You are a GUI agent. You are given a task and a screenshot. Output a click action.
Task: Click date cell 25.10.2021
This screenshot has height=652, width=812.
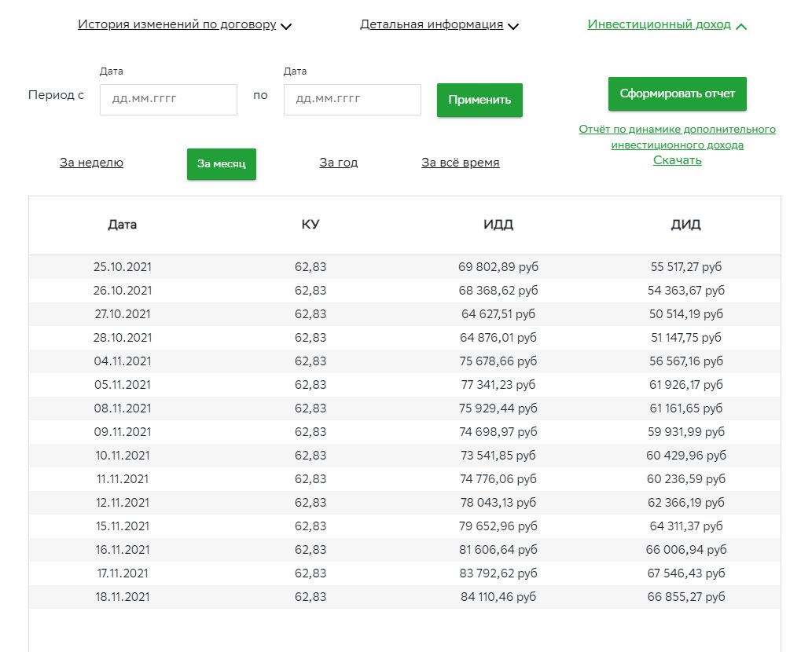click(x=122, y=267)
